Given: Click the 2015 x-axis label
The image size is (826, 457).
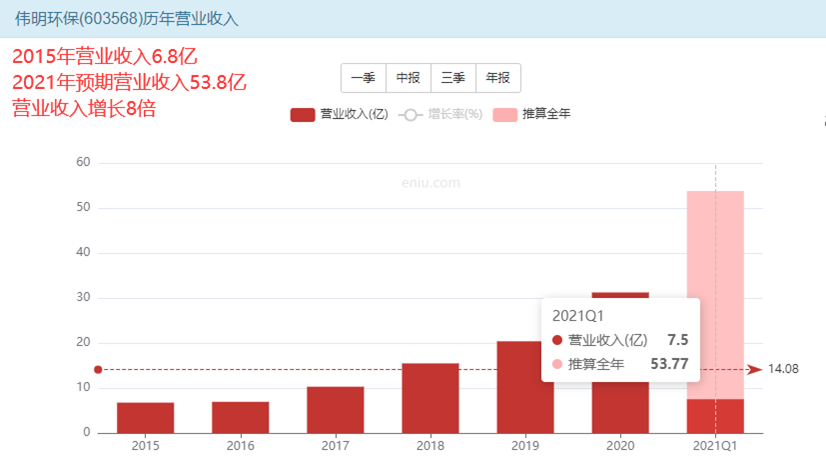Looking at the screenshot, I should point(145,445).
